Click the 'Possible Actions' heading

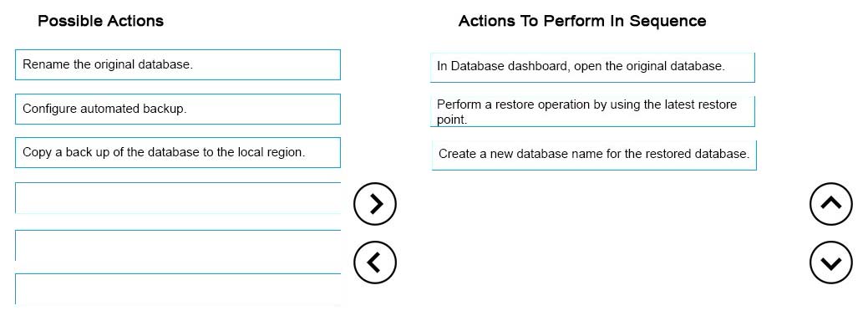point(101,21)
